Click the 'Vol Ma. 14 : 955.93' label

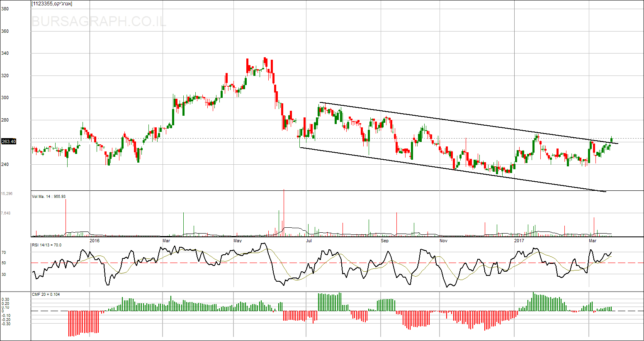coord(49,197)
